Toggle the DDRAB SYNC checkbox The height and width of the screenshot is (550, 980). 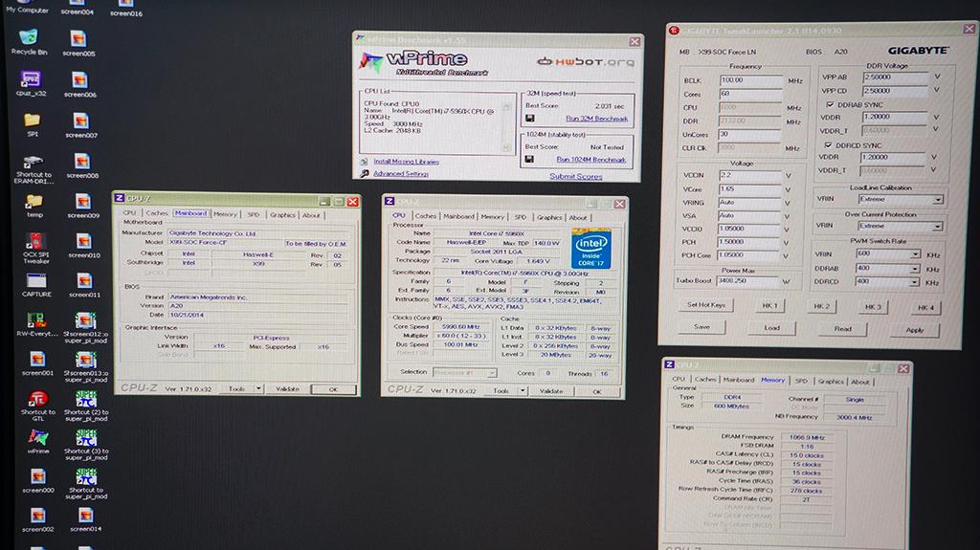(x=830, y=104)
